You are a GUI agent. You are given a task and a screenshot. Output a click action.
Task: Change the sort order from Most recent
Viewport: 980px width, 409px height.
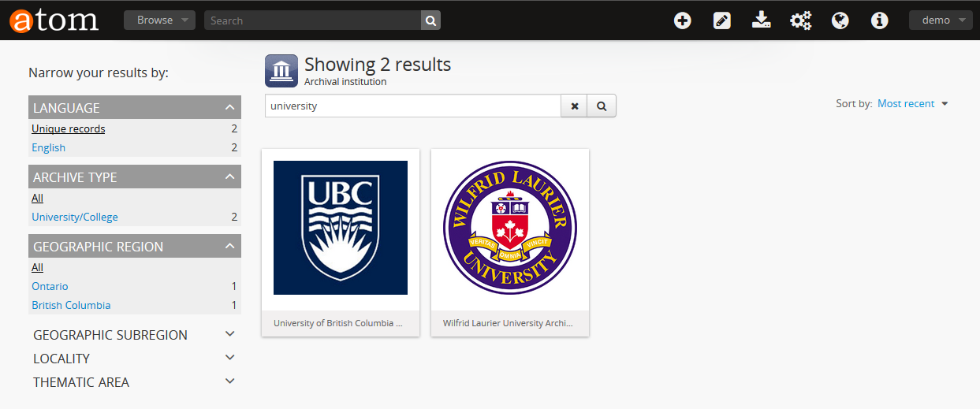click(912, 104)
